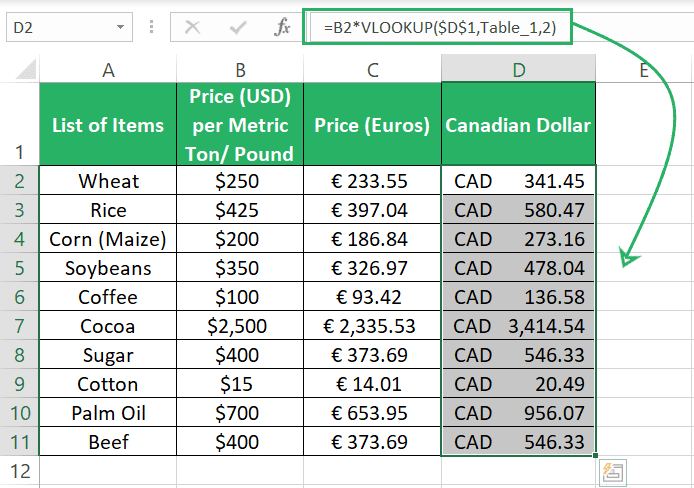
Task: Select column D header
Action: click(518, 69)
